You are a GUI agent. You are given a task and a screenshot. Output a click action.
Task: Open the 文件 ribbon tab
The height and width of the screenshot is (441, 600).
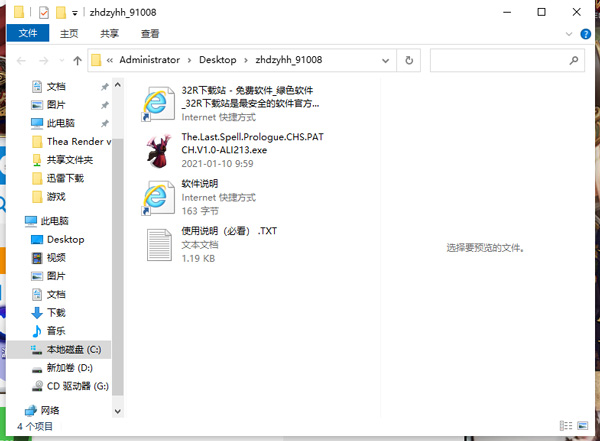pyautogui.click(x=28, y=33)
